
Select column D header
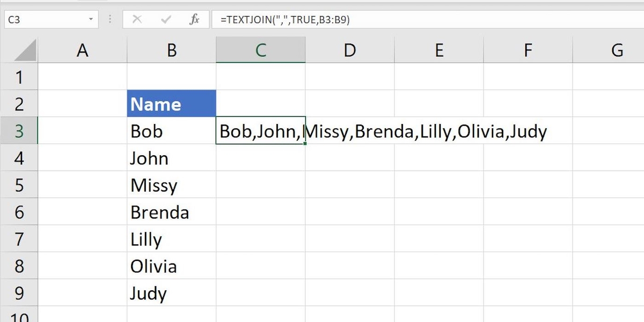point(349,50)
